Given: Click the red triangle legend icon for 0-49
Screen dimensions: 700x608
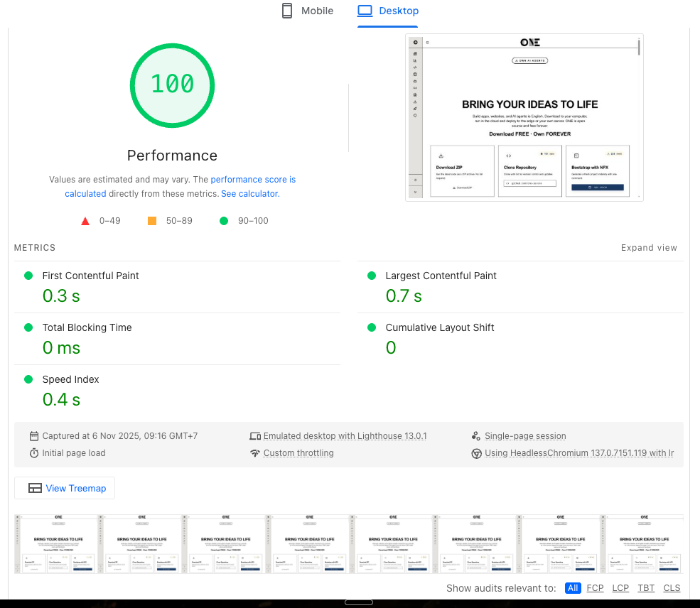Looking at the screenshot, I should pos(85,220).
